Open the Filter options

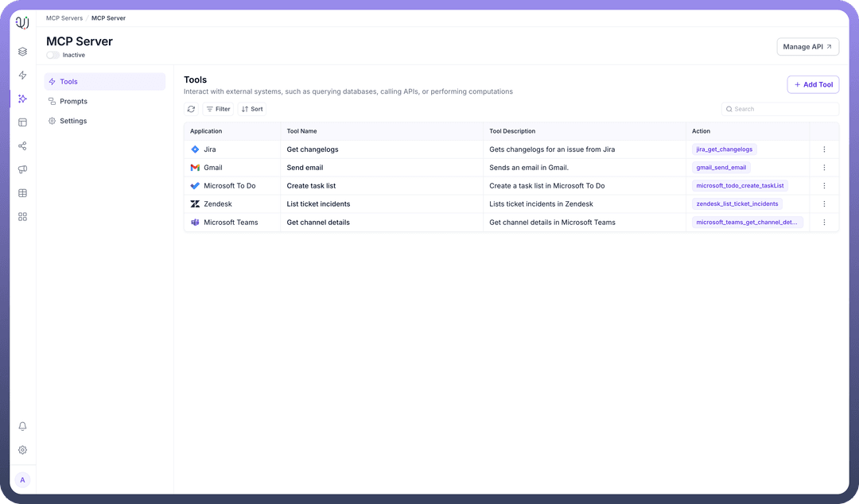(x=218, y=109)
